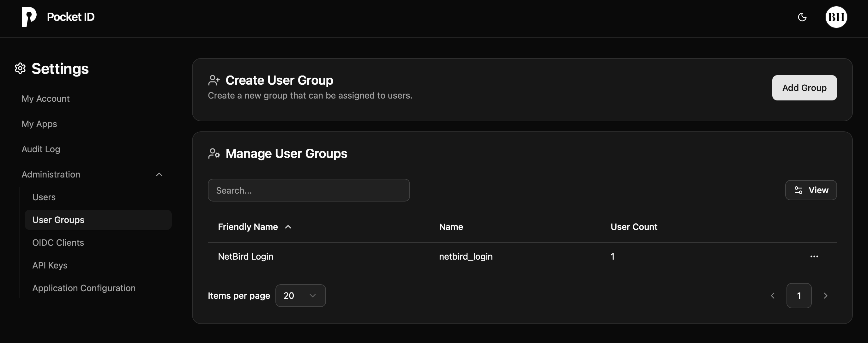
Task: Open the OIDC Clients section
Action: click(x=58, y=242)
